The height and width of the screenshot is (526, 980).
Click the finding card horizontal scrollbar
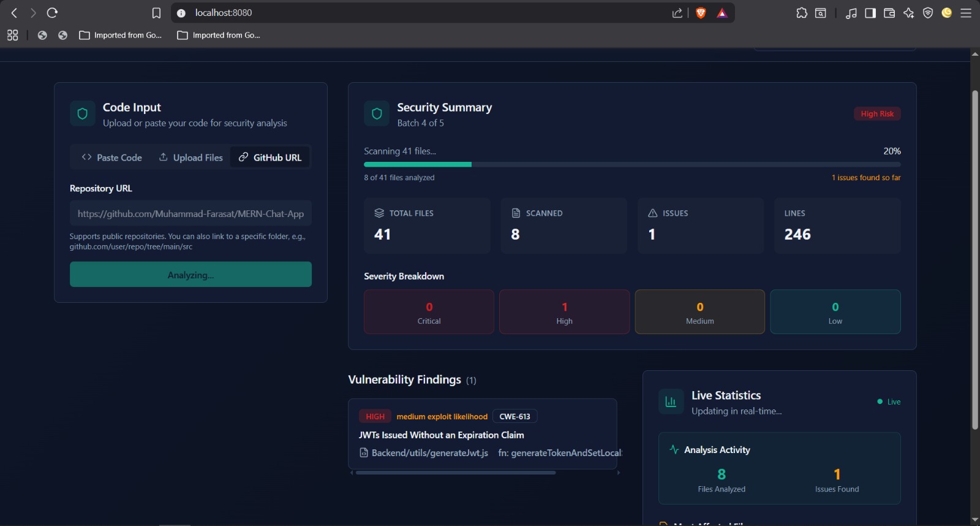[456, 473]
